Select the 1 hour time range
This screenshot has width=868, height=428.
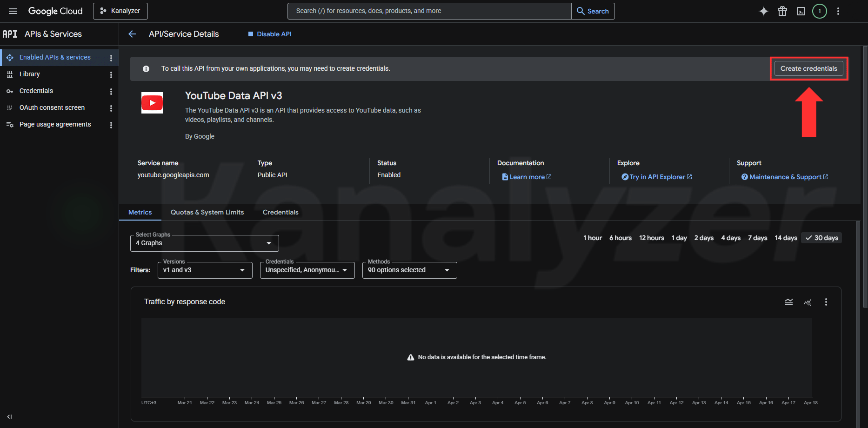pyautogui.click(x=593, y=238)
